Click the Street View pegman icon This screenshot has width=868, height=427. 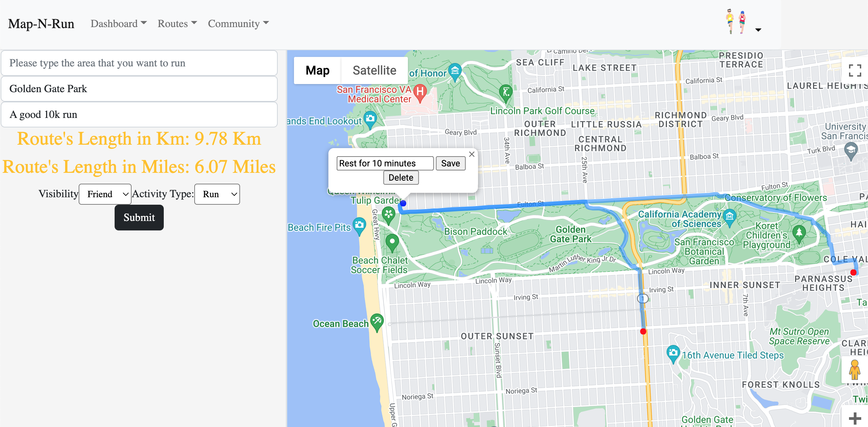(x=854, y=370)
